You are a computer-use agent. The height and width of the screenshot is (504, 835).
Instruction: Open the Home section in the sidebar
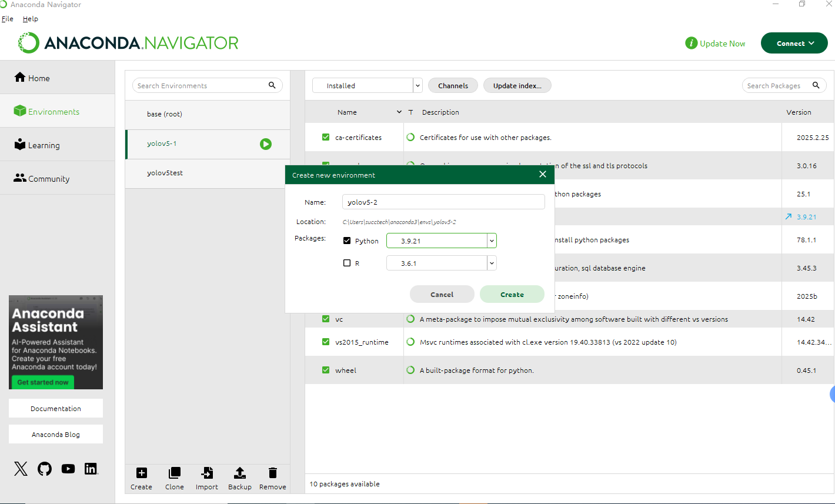[38, 77]
